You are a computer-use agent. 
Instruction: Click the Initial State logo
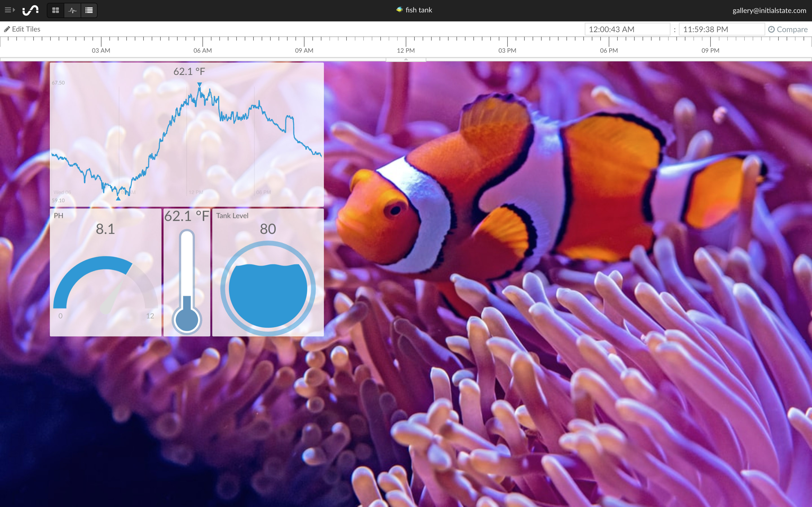click(x=30, y=10)
